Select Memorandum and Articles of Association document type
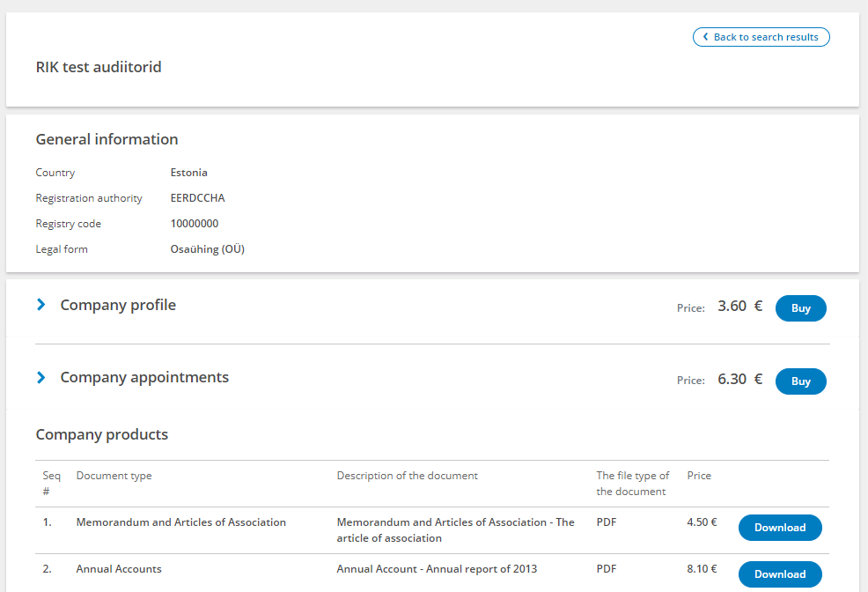The height and width of the screenshot is (592, 868). coord(181,522)
